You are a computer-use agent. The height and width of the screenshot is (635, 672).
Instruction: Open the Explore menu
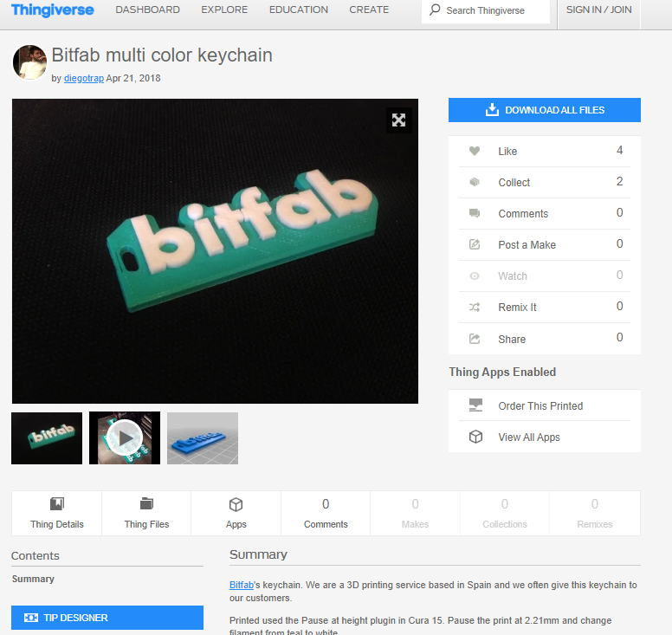pyautogui.click(x=224, y=10)
